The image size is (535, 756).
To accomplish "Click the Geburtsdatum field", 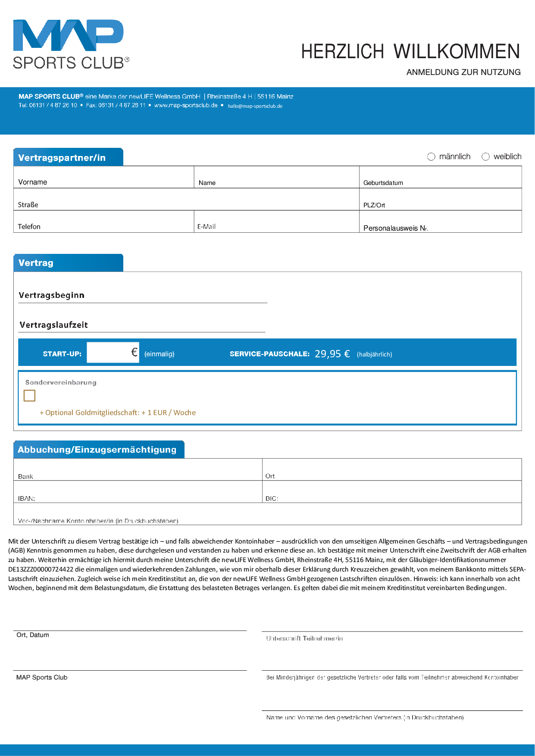I will pyautogui.click(x=441, y=177).
